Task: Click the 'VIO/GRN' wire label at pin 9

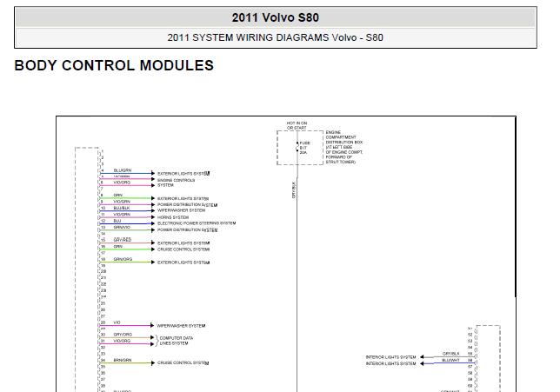Action: pos(122,202)
